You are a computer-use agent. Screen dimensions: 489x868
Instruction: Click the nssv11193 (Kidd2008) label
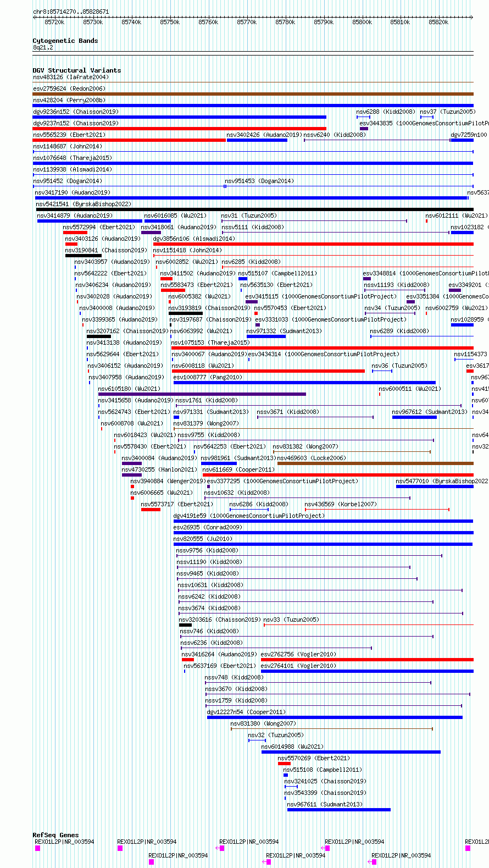pyautogui.click(x=396, y=285)
